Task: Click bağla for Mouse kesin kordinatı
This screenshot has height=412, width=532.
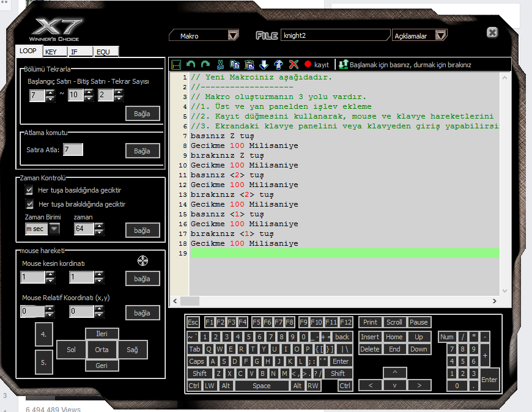Action: (142, 279)
